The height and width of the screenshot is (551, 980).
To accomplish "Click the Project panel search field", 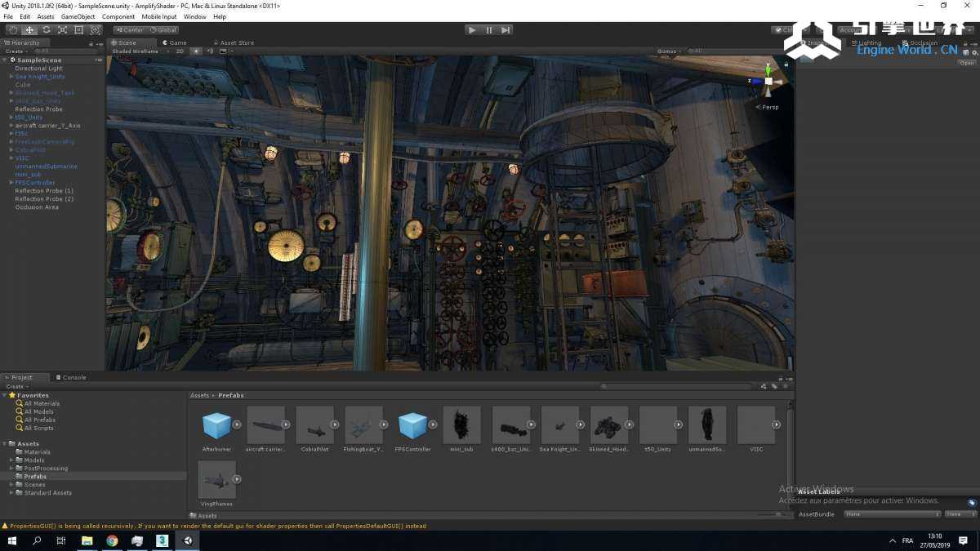I will point(677,386).
